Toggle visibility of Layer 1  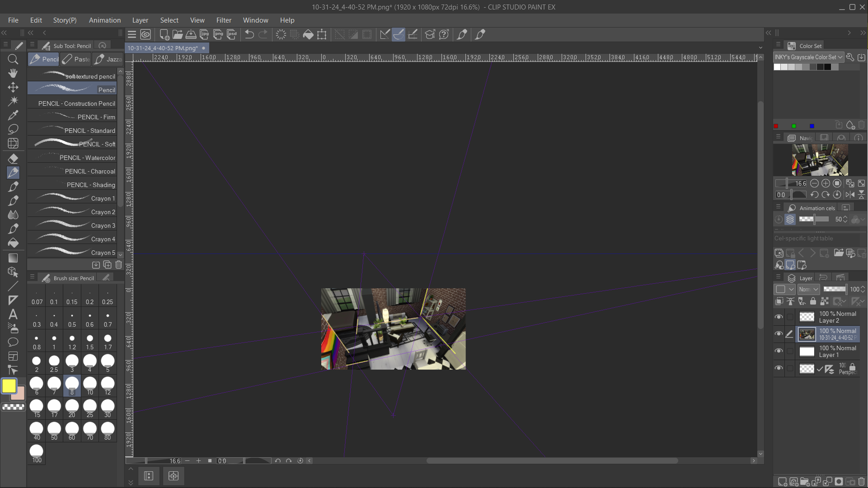(x=779, y=351)
